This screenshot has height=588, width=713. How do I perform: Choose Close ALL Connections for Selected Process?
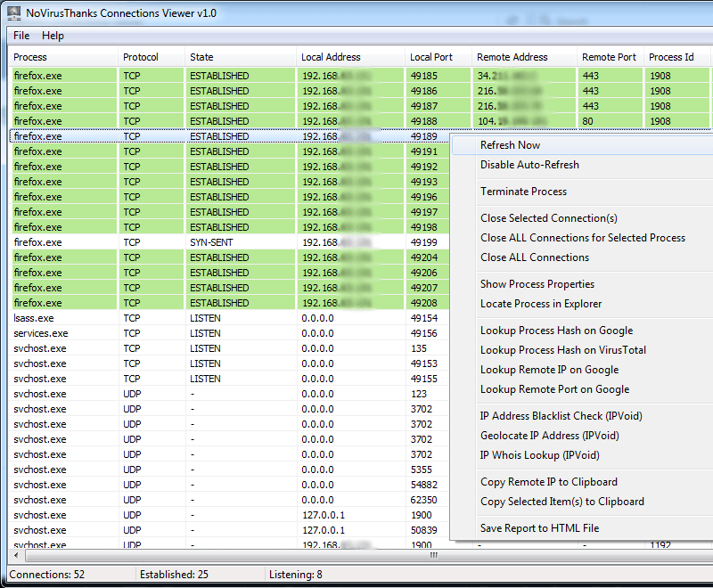(582, 238)
